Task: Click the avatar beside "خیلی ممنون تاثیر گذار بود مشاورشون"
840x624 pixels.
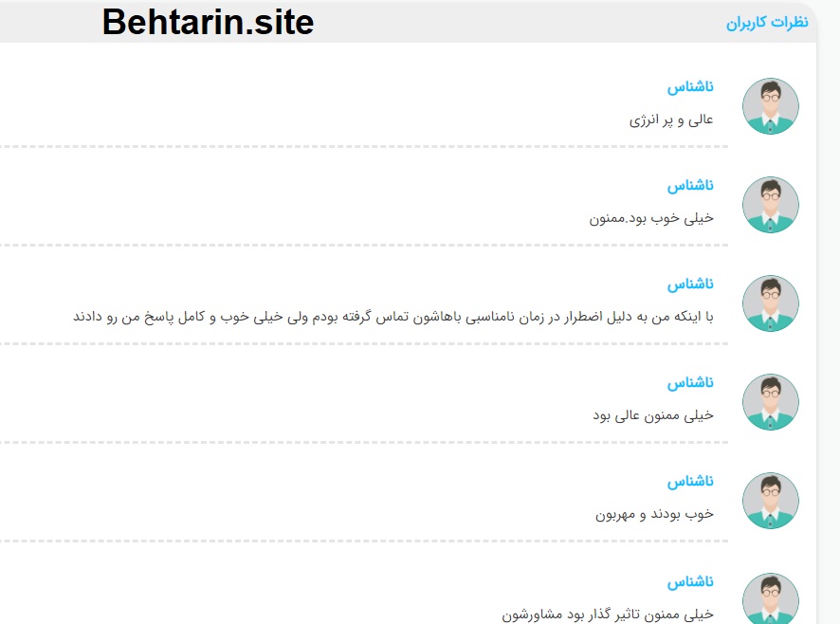Action: 771,598
